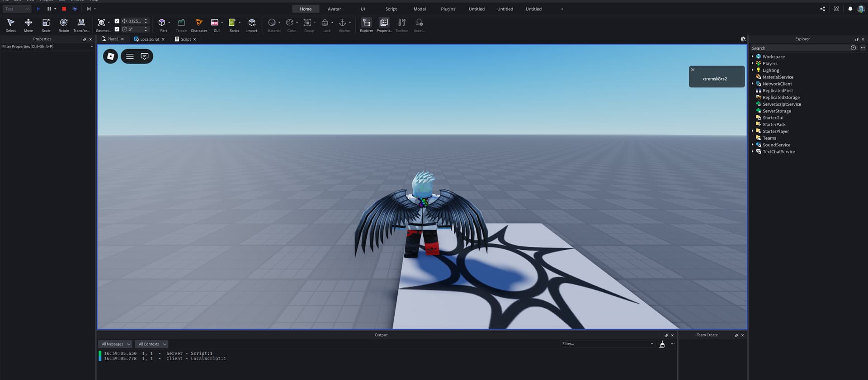Open the All Messages filter dropdown
This screenshot has height=380, width=868.
[116, 344]
